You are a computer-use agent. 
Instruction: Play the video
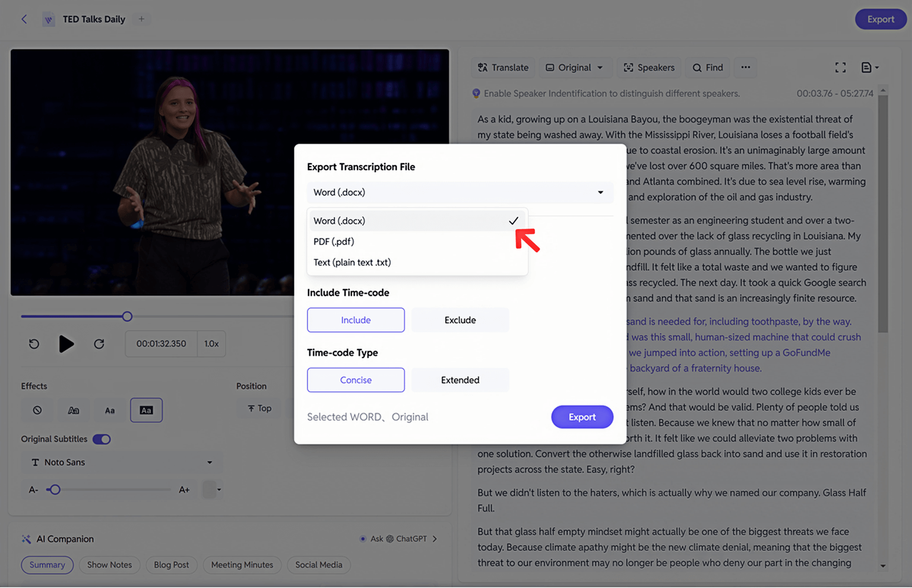[x=66, y=344]
